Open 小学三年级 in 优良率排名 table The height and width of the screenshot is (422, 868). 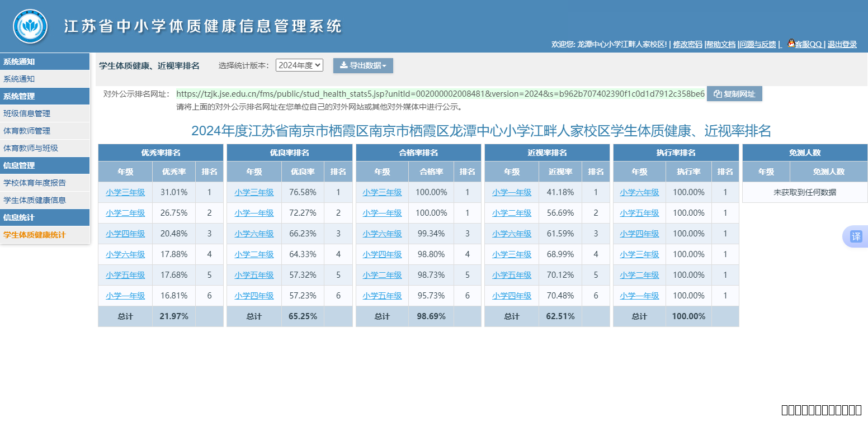(254, 192)
